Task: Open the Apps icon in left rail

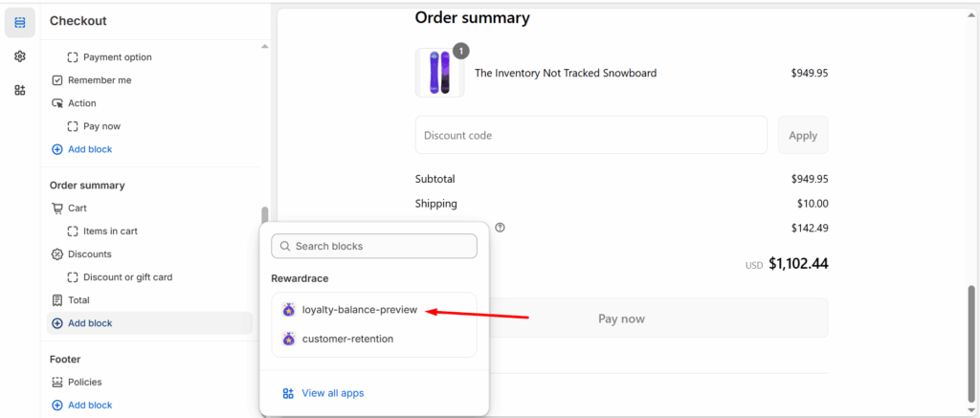Action: 20,90
